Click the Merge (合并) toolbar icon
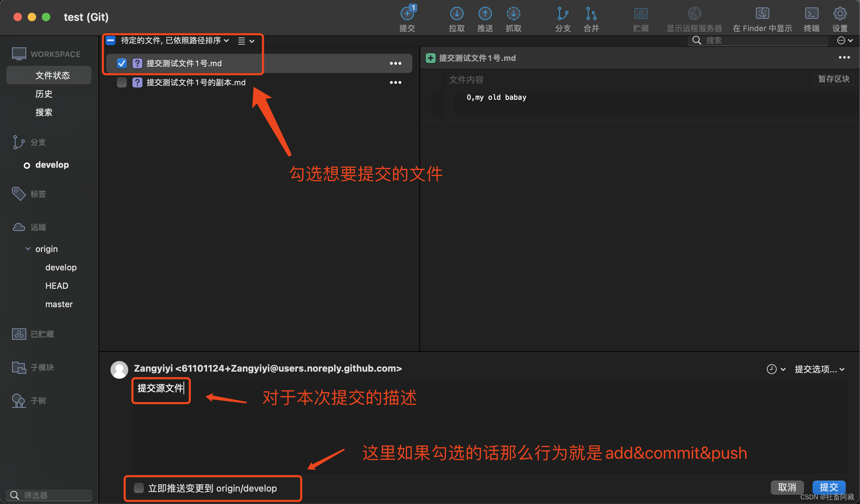Viewport: 860px width, 504px height. [591, 14]
